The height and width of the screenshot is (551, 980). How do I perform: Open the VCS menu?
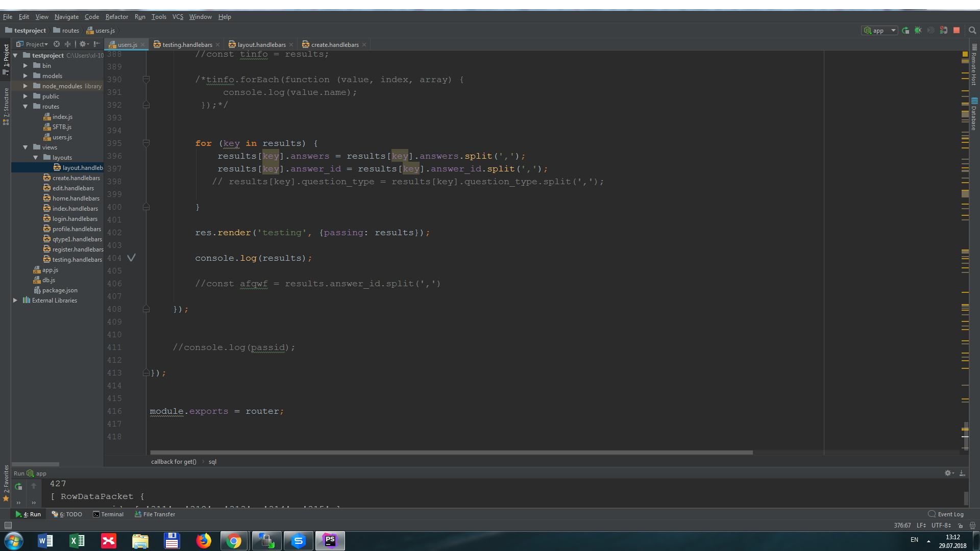coord(178,17)
